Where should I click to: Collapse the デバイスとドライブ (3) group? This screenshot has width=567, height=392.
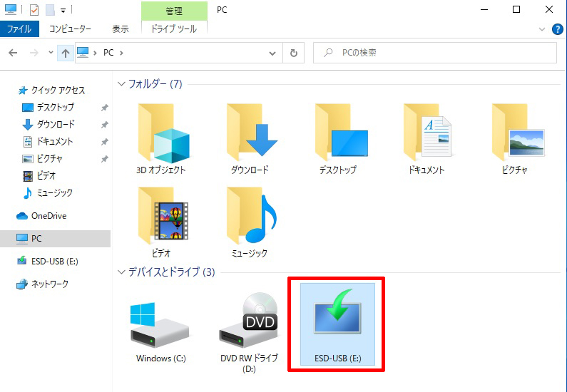(121, 272)
